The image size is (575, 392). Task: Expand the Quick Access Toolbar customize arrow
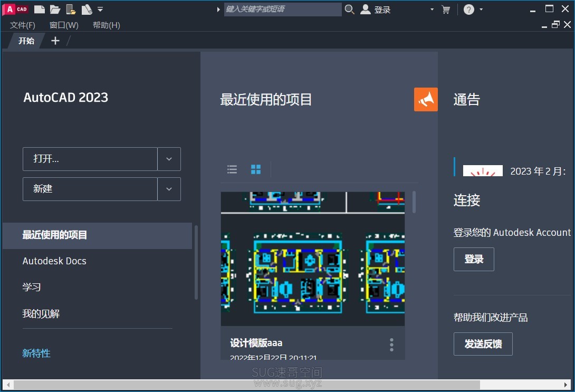(x=100, y=9)
